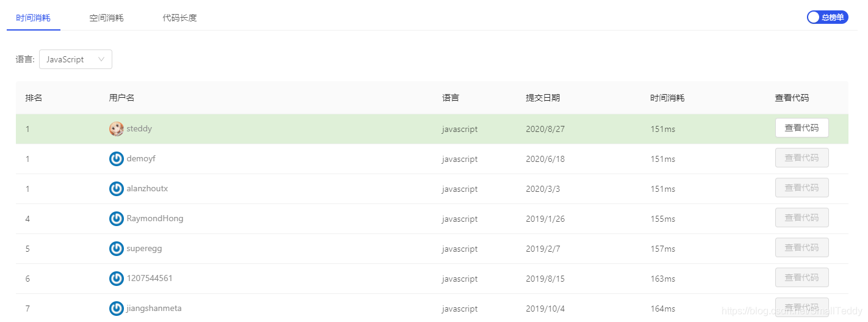868x322 pixels.
Task: Click jiangshanmeta's blue avatar icon
Action: (116, 309)
